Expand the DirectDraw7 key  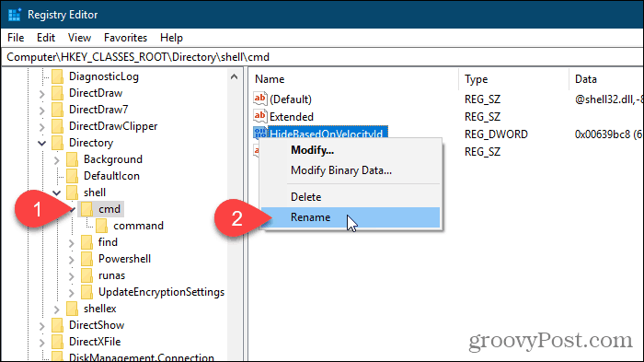[x=42, y=111]
